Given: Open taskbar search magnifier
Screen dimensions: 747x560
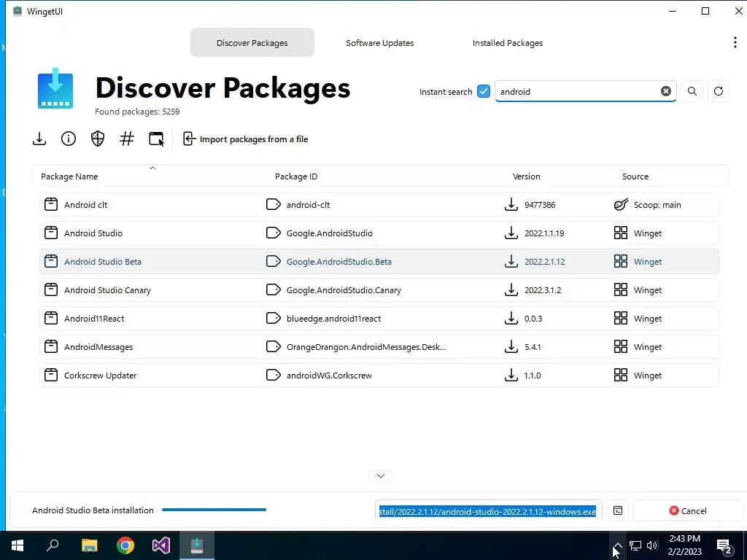Looking at the screenshot, I should 53,545.
